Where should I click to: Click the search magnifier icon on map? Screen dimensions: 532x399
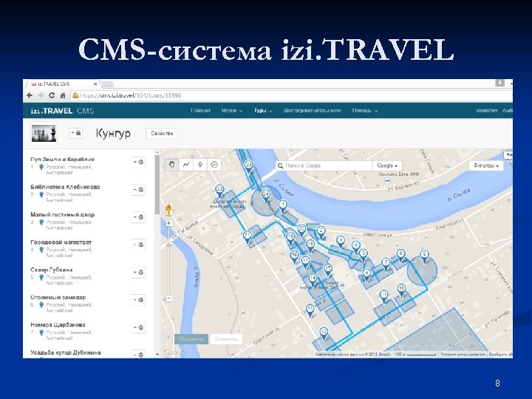tap(280, 166)
